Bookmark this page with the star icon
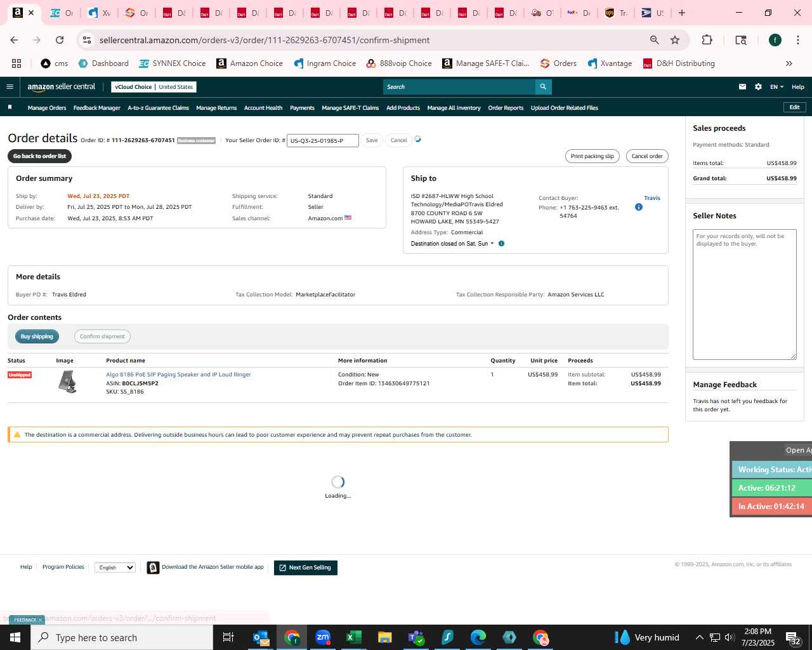This screenshot has height=650, width=812. pos(675,40)
